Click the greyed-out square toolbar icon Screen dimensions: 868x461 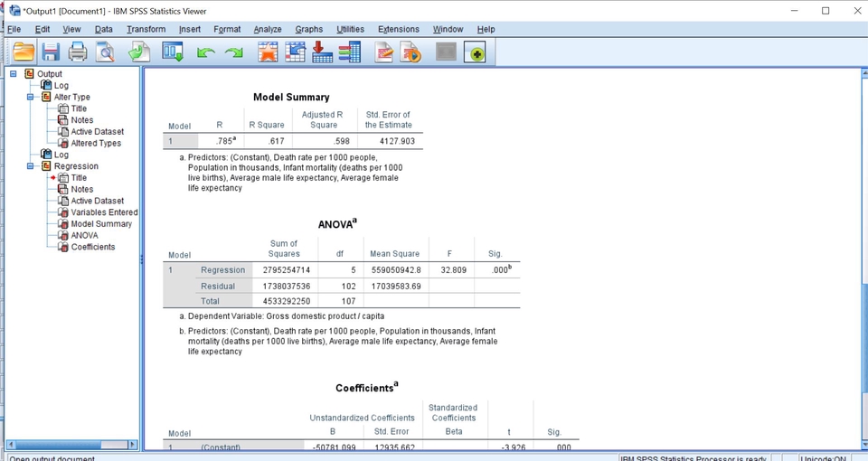point(446,52)
